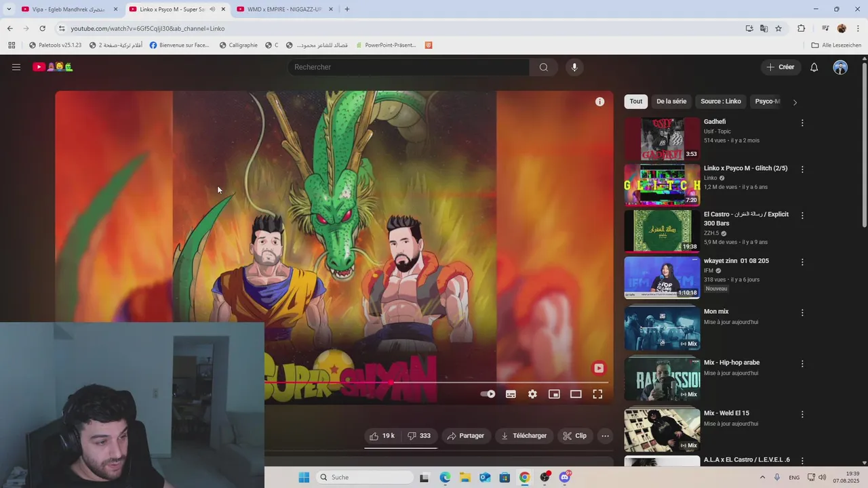
Task: Toggle subtitles on the video player
Action: pyautogui.click(x=511, y=394)
